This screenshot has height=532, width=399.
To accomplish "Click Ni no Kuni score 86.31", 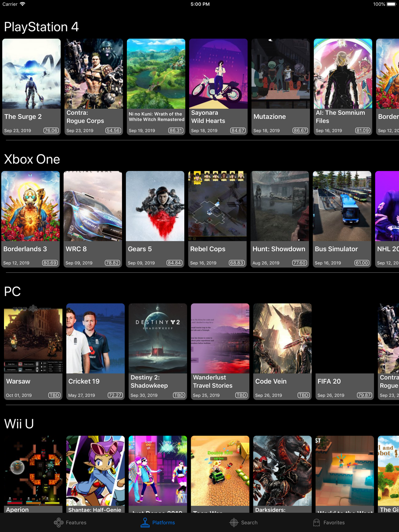I will click(x=176, y=130).
